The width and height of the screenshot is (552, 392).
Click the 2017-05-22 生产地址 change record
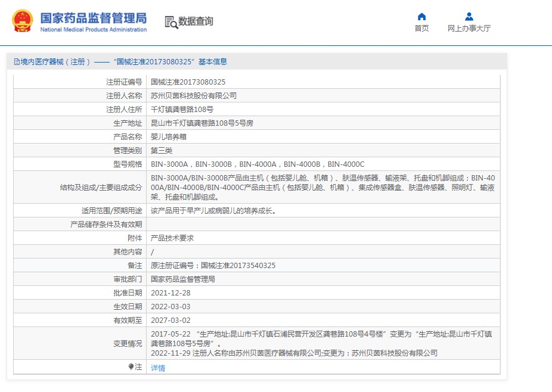point(321,338)
